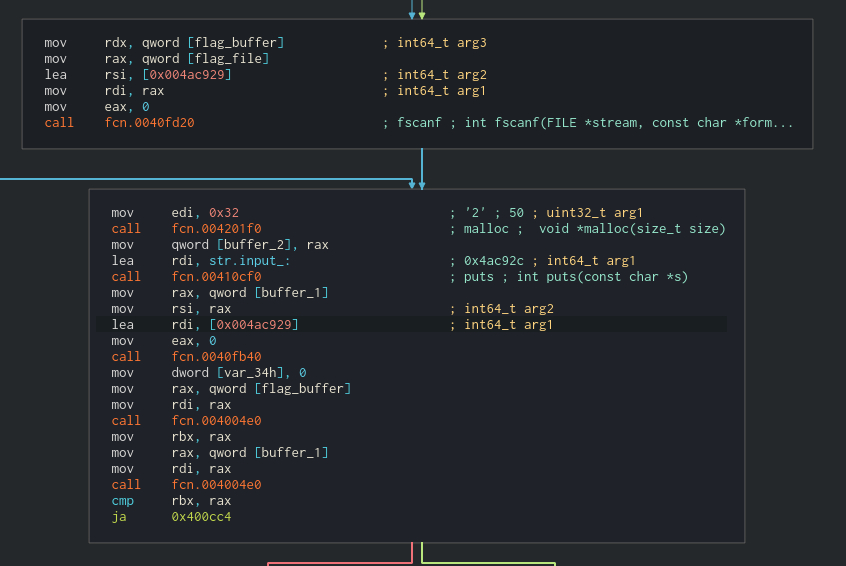846x566 pixels.
Task: Click the highlighted lea rdi, [0x004ac929] line
Action: coord(411,324)
